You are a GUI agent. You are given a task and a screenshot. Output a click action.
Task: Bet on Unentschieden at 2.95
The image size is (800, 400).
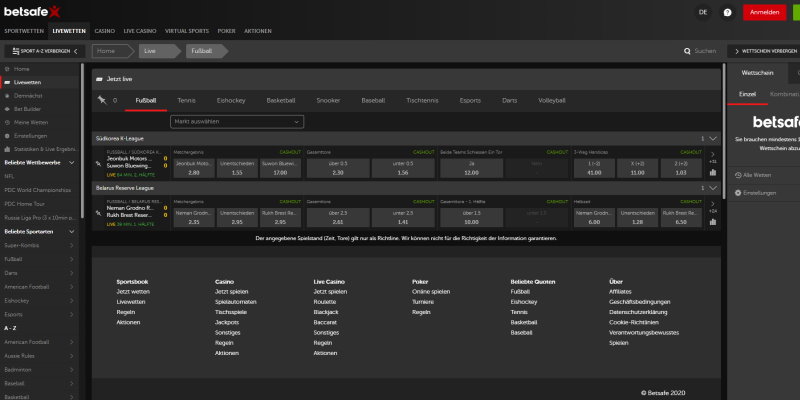click(237, 217)
